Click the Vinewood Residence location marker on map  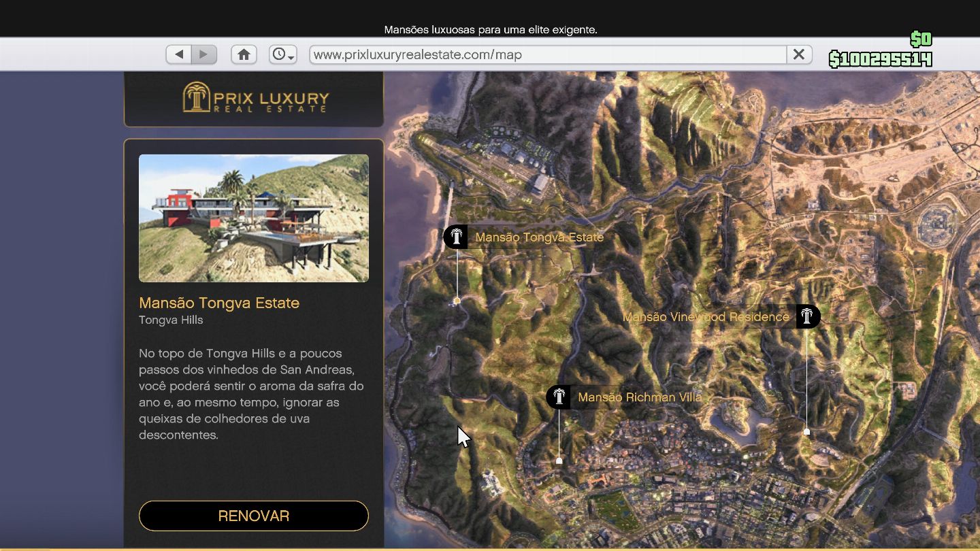point(806,431)
